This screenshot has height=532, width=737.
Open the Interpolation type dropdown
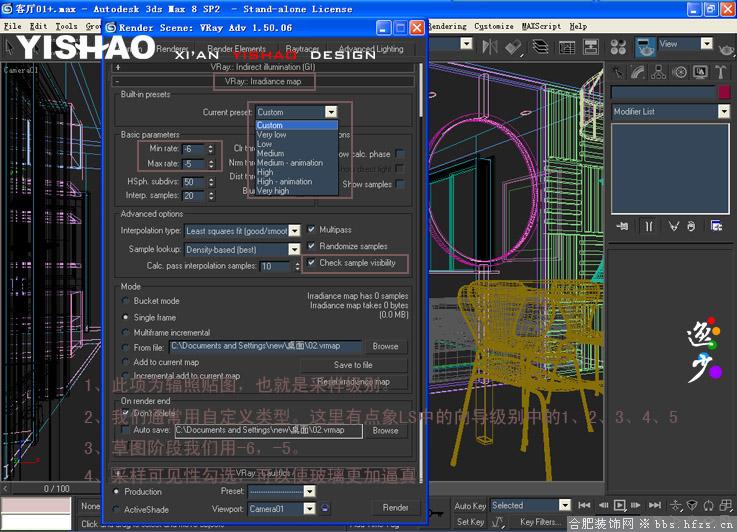click(x=294, y=231)
